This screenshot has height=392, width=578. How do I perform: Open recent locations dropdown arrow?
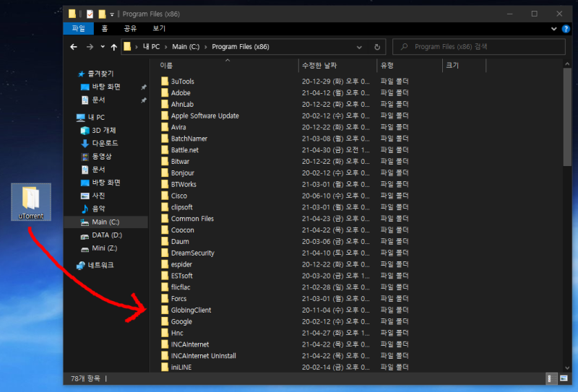103,47
